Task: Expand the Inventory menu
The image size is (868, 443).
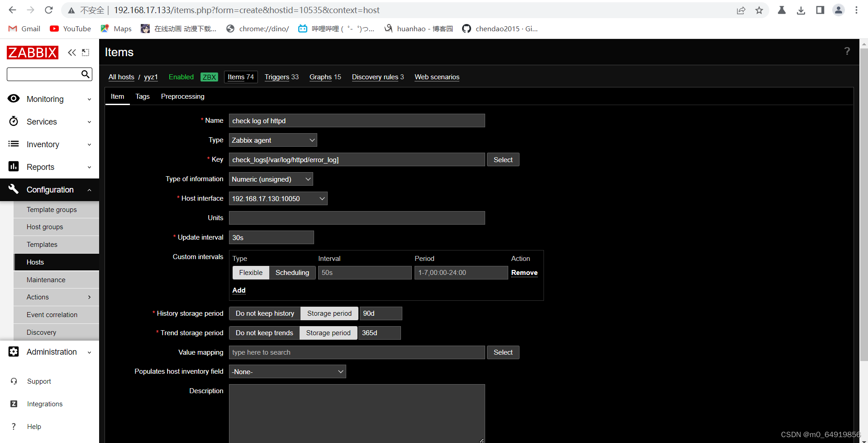Action: [x=50, y=144]
